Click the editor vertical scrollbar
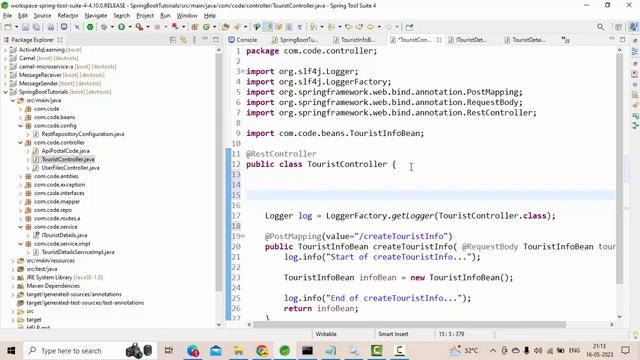This screenshot has height=360, width=640. 619,169
